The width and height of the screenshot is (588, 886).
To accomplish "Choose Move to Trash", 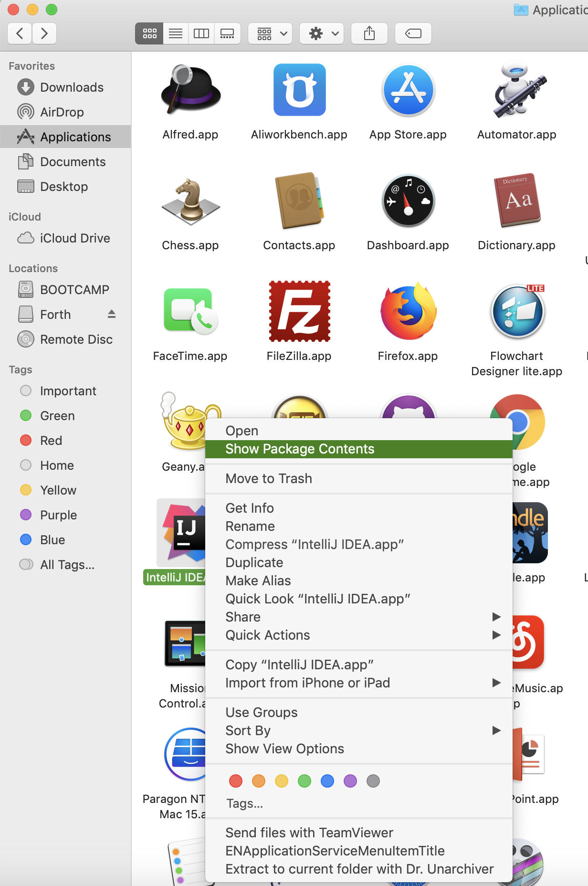I will coord(359,478).
